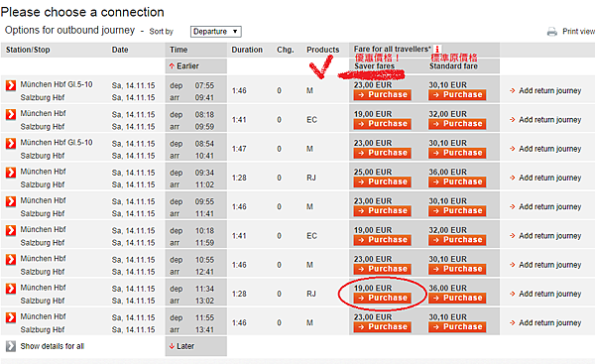Purchase standard fare for 09:55 train
Viewport: 595px width, 364px height.
coord(457,210)
